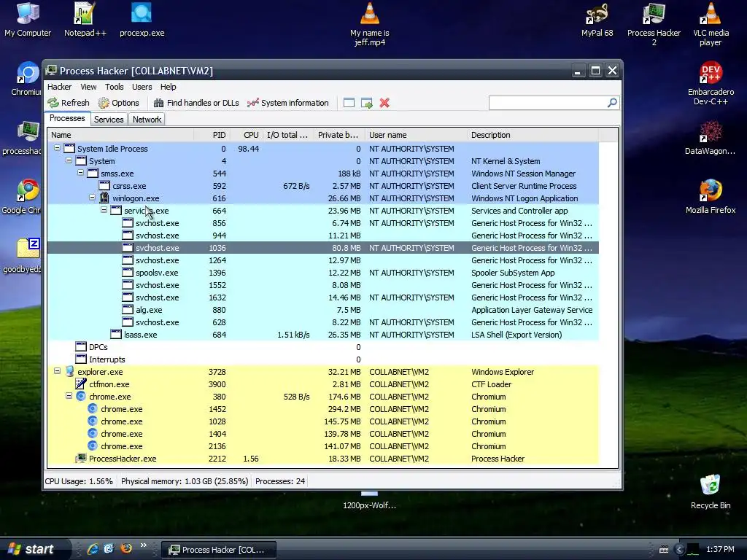Click the red X terminate icon
The height and width of the screenshot is (560, 747).
tap(384, 103)
